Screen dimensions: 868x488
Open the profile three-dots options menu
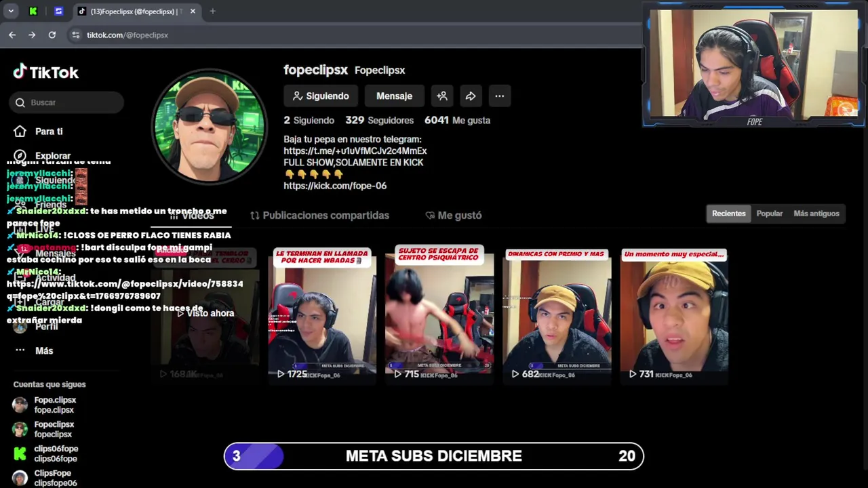coord(499,96)
